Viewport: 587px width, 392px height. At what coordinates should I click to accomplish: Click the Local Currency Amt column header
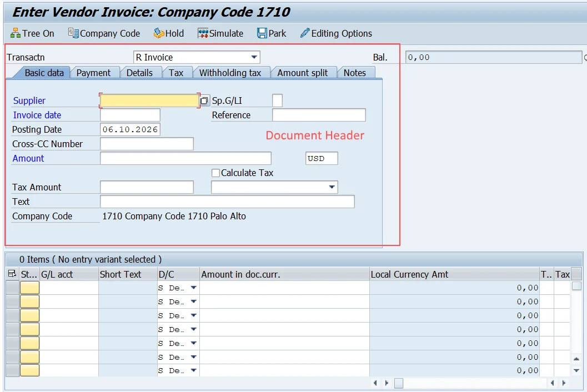tap(454, 274)
